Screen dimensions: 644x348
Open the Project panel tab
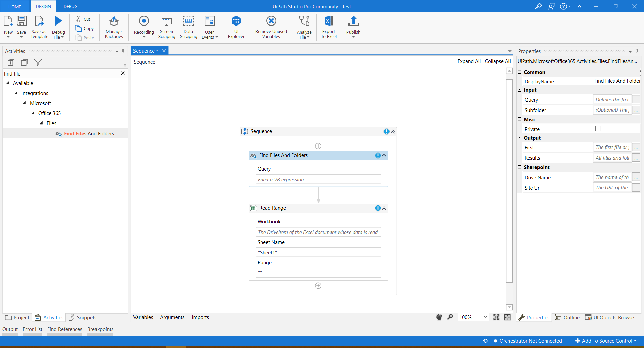pos(17,317)
